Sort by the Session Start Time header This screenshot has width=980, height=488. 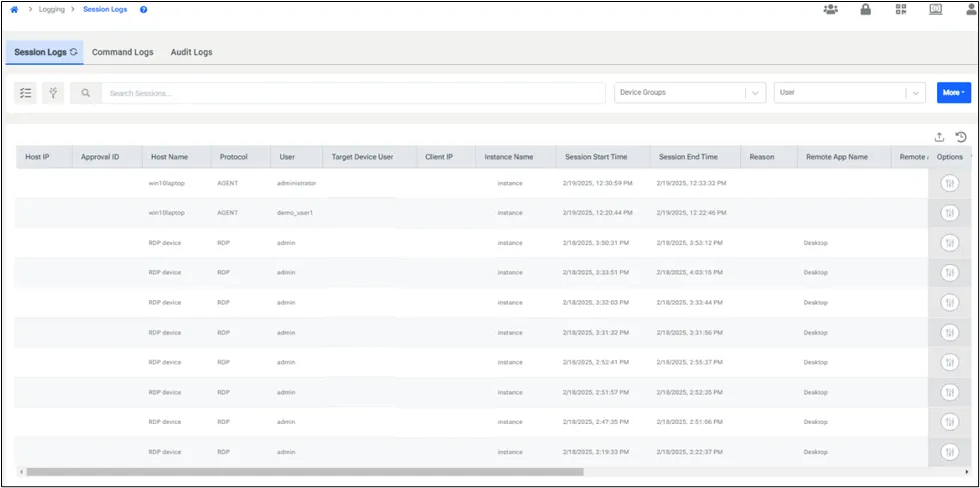(603, 157)
